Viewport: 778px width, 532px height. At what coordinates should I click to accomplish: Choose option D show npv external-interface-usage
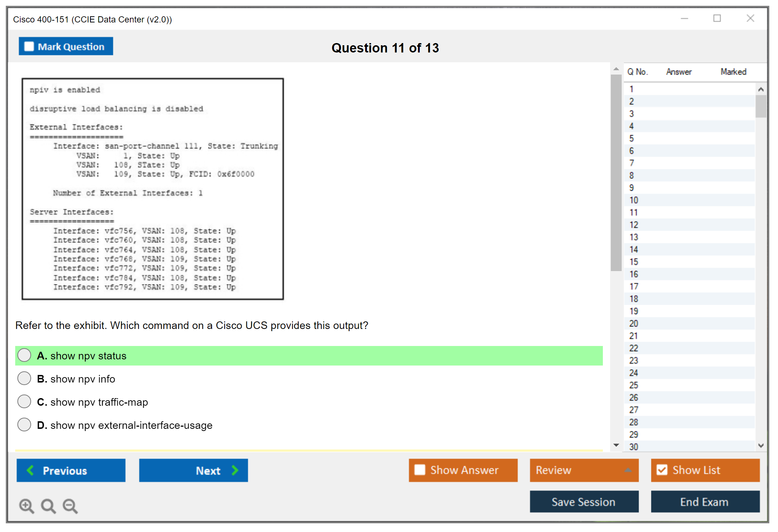click(x=24, y=425)
